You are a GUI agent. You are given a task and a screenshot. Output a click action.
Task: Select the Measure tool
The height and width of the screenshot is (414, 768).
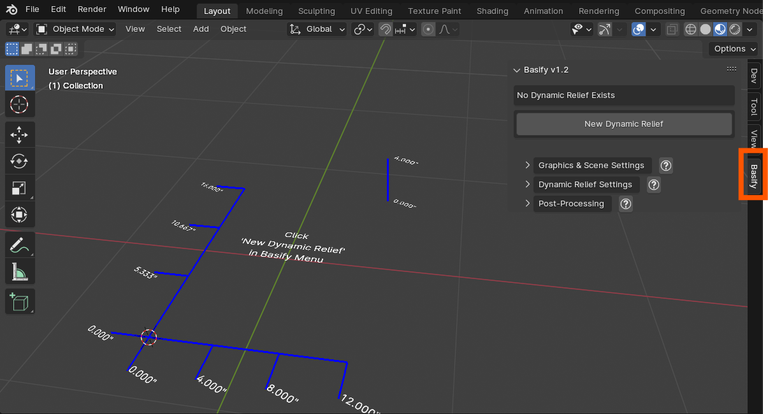coord(19,271)
